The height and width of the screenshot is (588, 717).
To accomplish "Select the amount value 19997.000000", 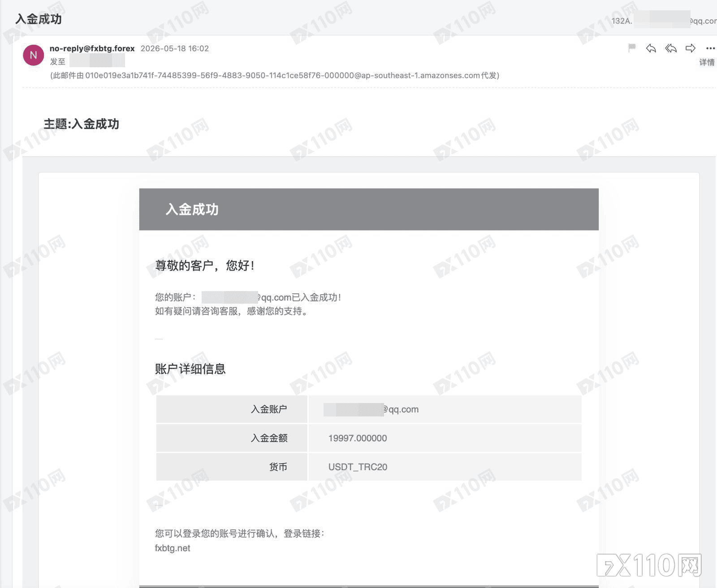I will coord(358,438).
